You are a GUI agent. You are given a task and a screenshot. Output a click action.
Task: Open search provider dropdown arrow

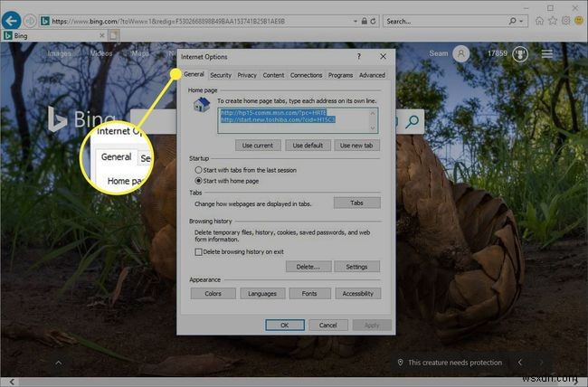click(522, 22)
